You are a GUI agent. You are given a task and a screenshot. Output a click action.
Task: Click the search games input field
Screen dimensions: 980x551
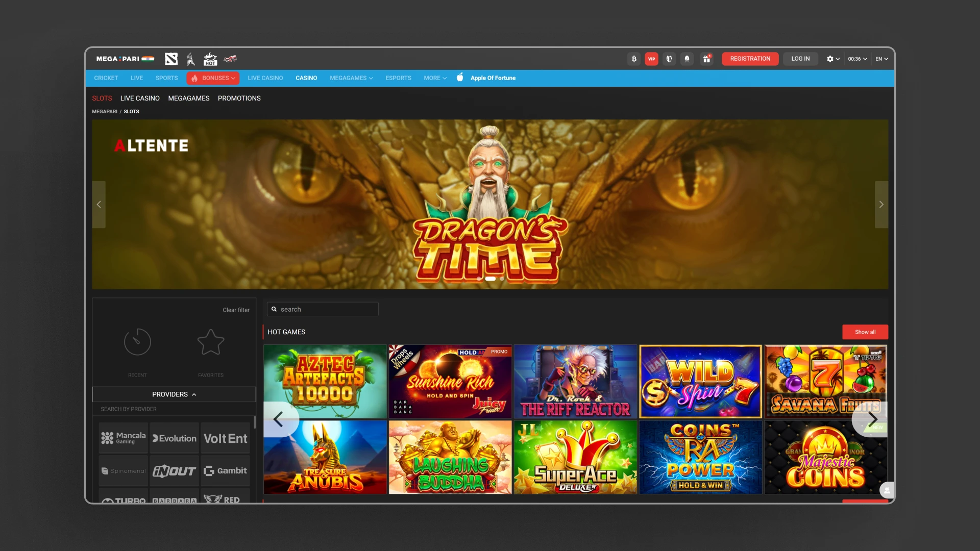[323, 309]
